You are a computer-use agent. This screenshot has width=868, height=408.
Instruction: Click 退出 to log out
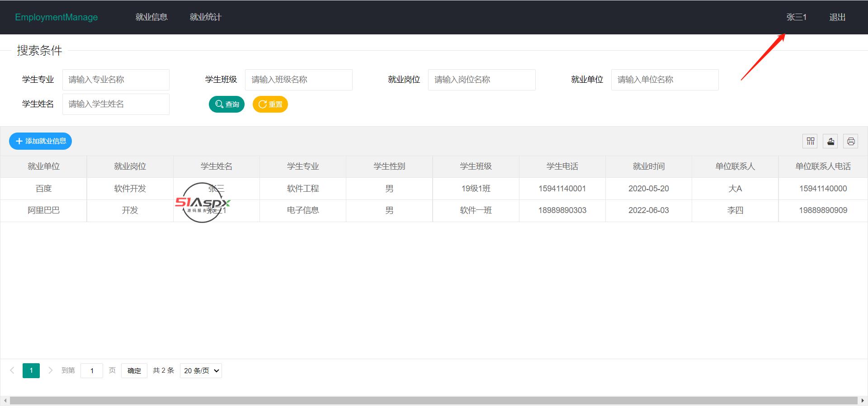pos(837,17)
